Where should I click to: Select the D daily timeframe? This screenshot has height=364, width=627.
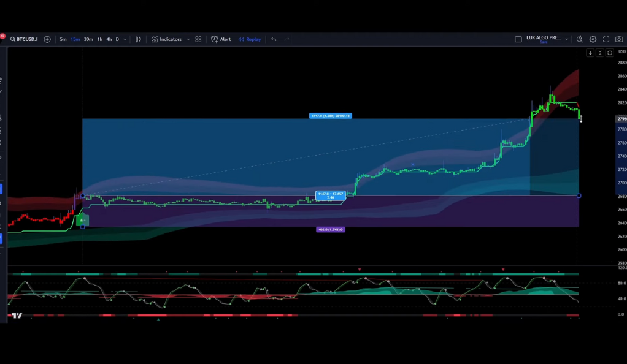pyautogui.click(x=117, y=39)
